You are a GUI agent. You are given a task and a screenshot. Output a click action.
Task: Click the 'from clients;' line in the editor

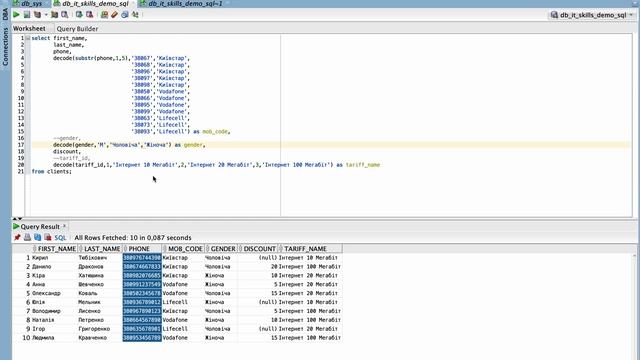(x=51, y=172)
